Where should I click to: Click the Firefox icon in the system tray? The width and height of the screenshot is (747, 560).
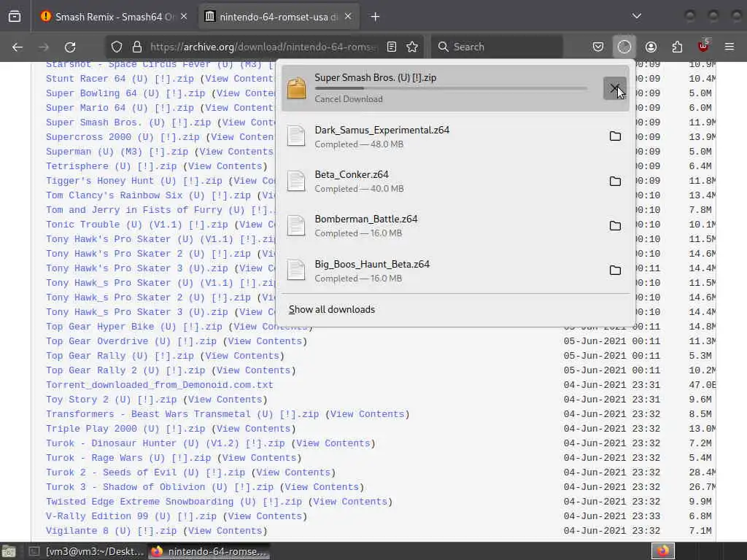click(x=662, y=551)
